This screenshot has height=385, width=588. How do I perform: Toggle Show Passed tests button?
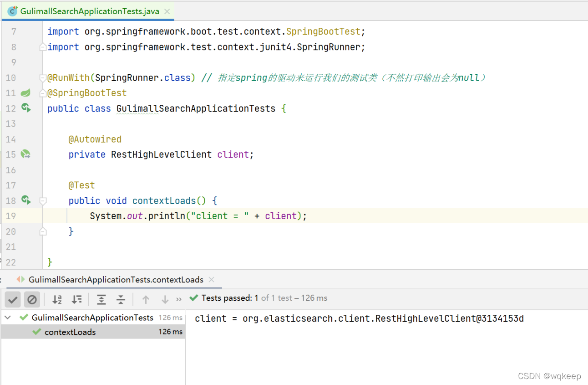point(13,299)
